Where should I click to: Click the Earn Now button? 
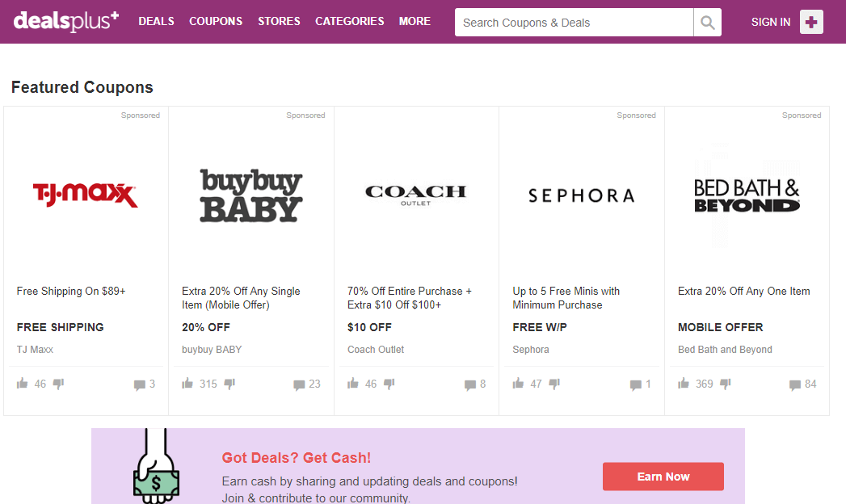(663, 477)
